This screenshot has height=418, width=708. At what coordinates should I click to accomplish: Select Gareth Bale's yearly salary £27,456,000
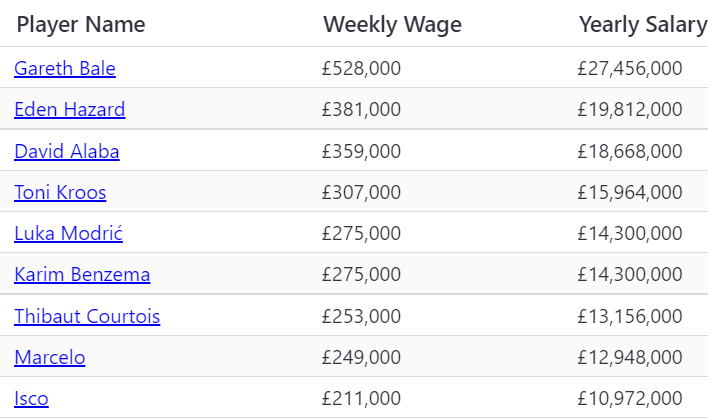(630, 68)
